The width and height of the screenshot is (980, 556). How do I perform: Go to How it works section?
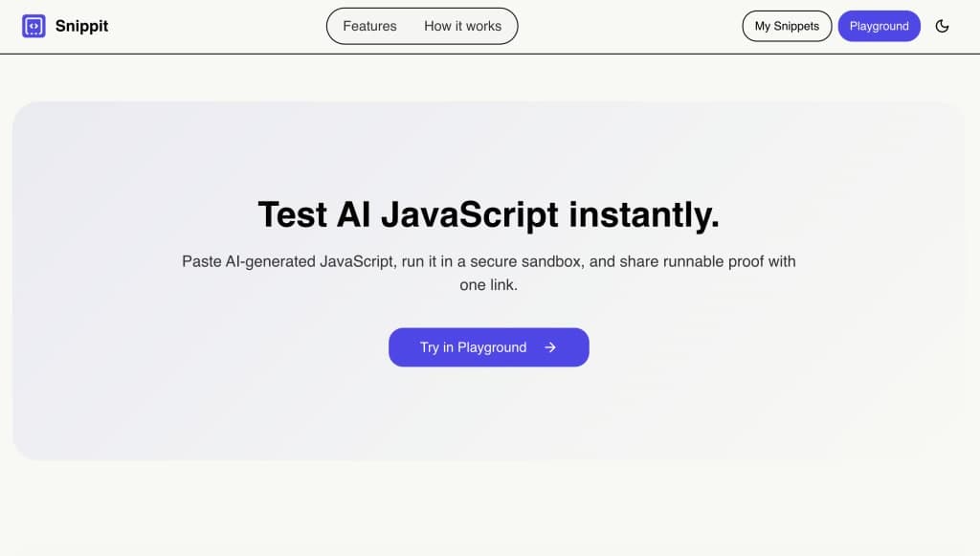pos(462,26)
